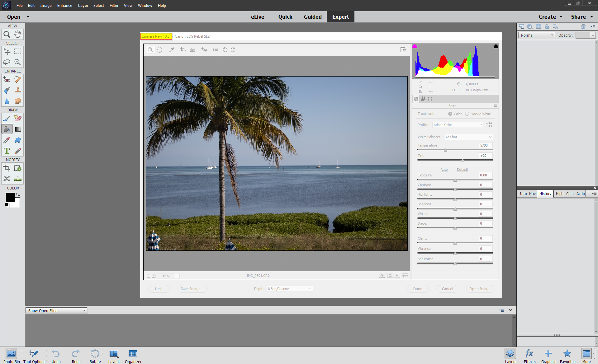Select the Black & White treatment
598x364 pixels.
point(467,114)
